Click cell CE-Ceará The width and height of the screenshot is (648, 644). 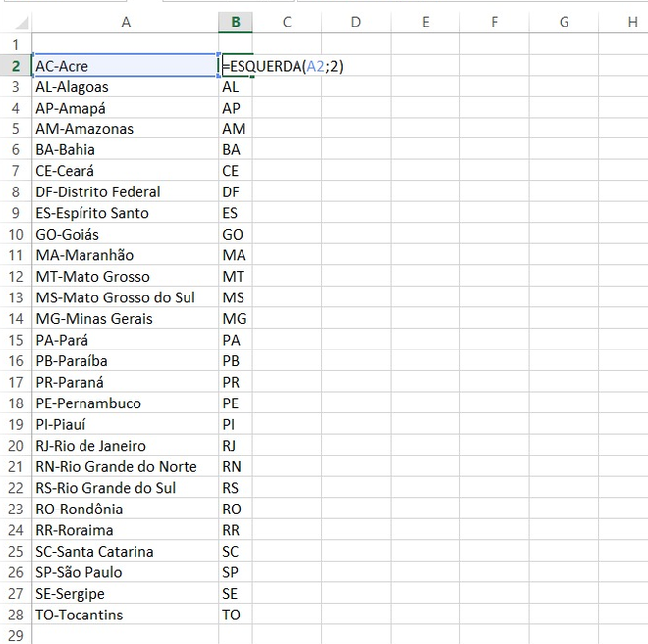[x=126, y=171]
